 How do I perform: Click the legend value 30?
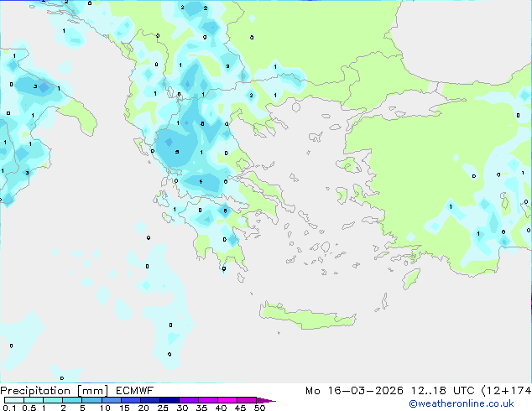click(x=182, y=408)
